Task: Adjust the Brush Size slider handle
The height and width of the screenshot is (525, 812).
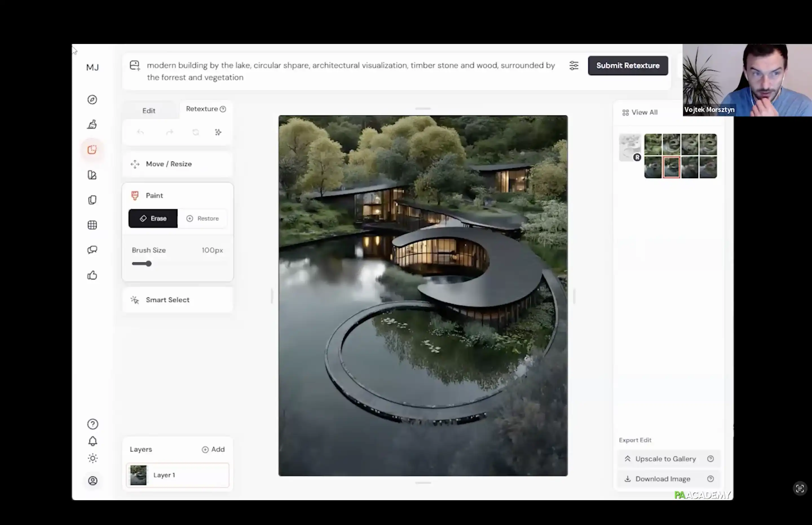Action: (148, 264)
